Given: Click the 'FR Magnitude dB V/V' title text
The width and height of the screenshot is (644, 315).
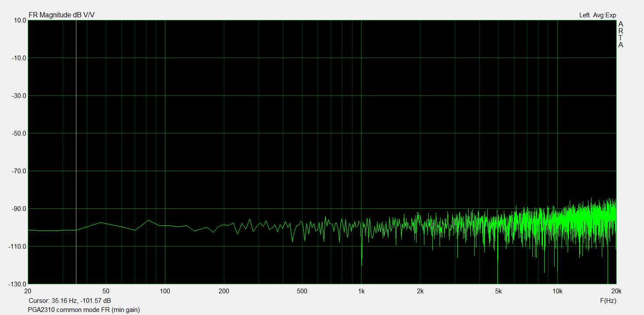Looking at the screenshot, I should click(62, 15).
